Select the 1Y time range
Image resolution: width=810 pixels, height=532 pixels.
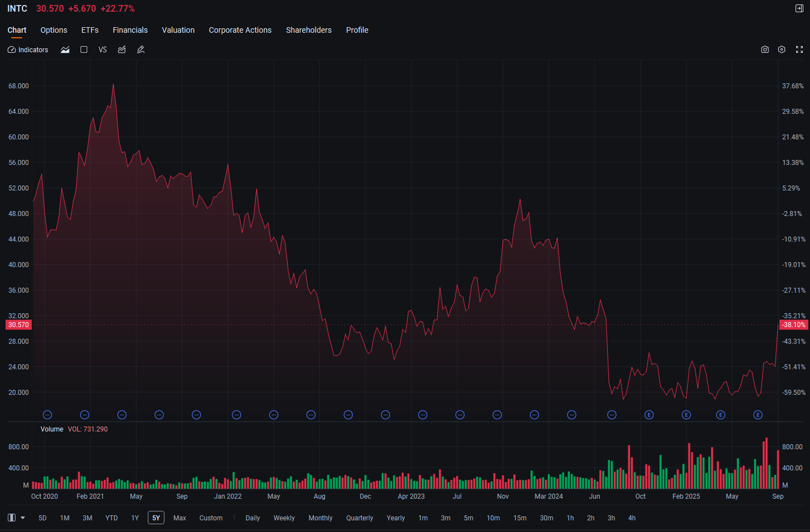click(x=135, y=518)
